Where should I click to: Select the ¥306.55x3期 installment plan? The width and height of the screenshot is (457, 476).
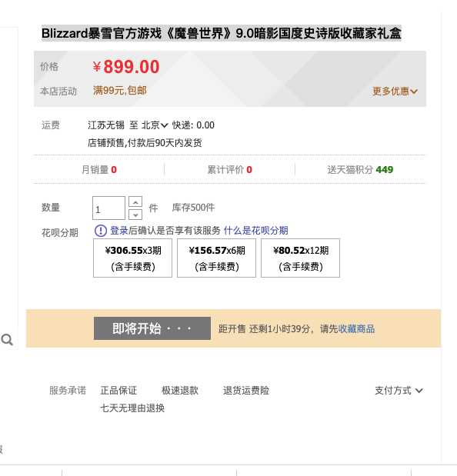132,258
